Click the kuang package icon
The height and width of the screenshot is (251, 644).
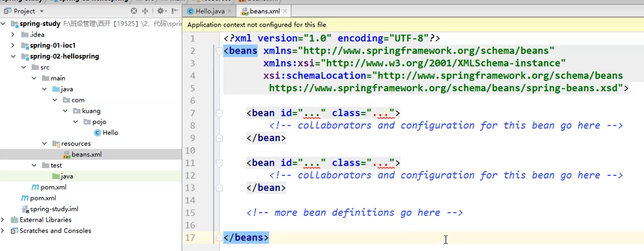pos(77,111)
